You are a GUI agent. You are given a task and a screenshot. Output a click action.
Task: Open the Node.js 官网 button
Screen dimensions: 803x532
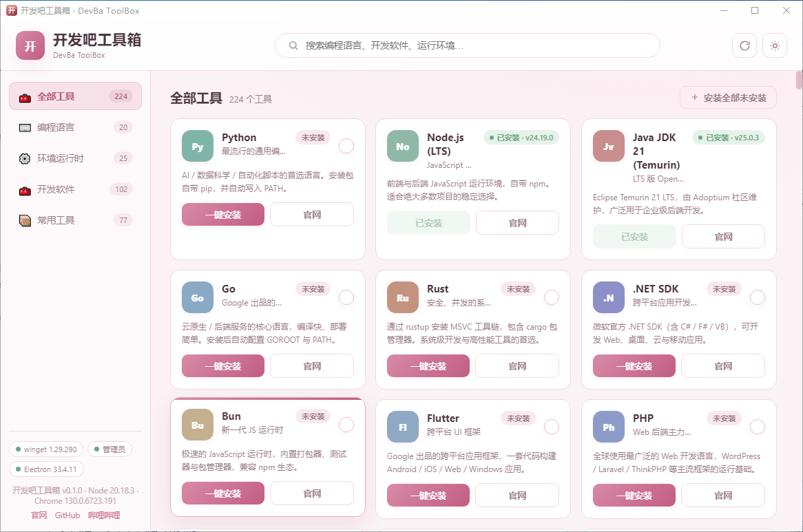click(517, 223)
